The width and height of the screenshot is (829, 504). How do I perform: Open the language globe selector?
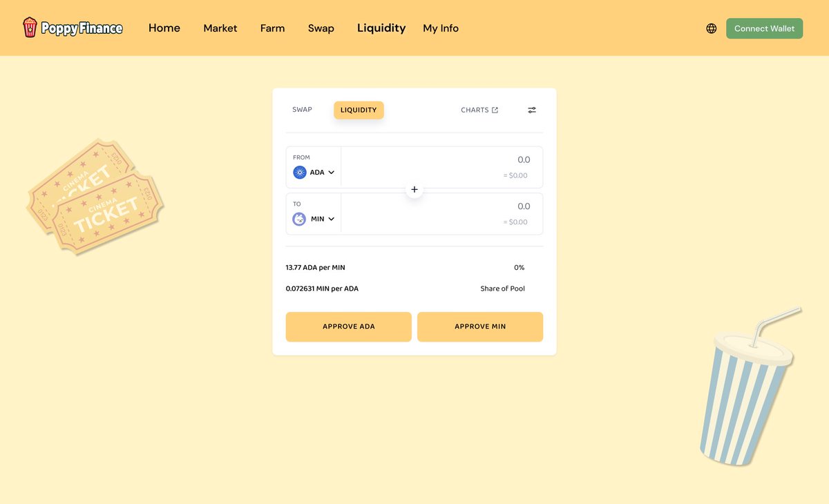click(x=711, y=28)
